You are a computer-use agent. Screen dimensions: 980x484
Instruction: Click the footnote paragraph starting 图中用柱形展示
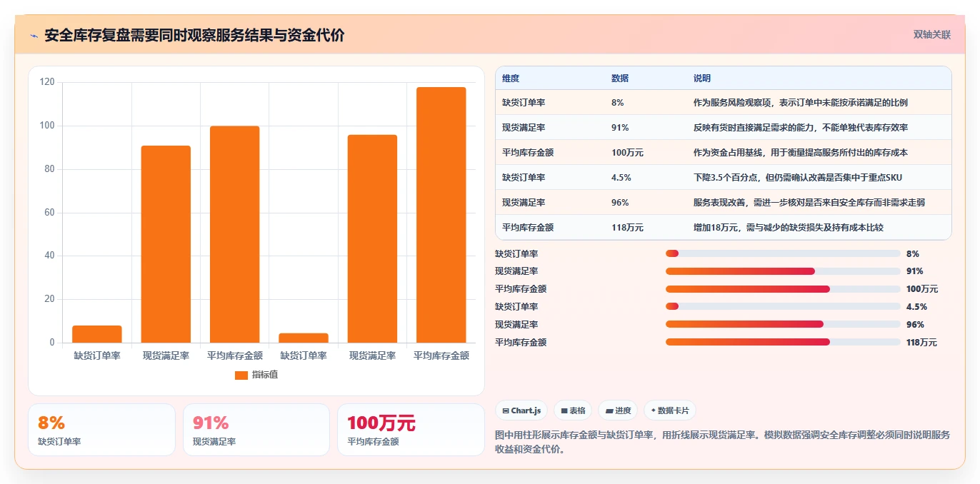722,442
